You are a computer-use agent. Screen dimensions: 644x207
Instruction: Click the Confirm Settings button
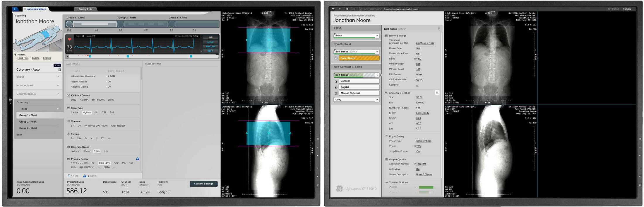pos(204,184)
